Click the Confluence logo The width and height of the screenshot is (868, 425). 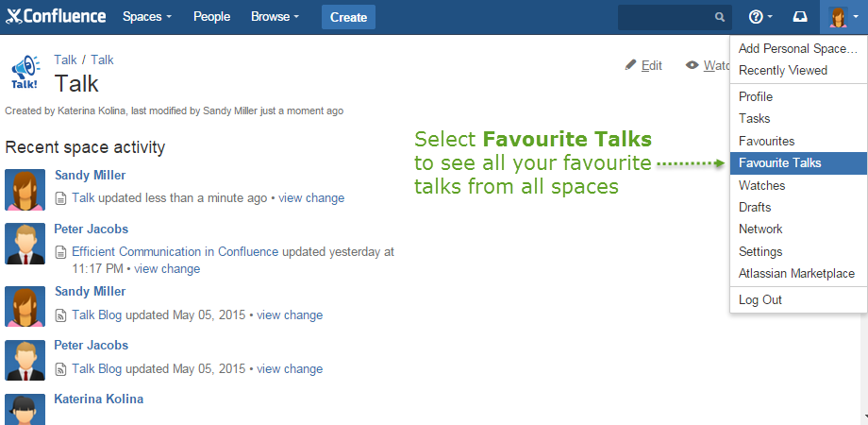click(x=58, y=17)
